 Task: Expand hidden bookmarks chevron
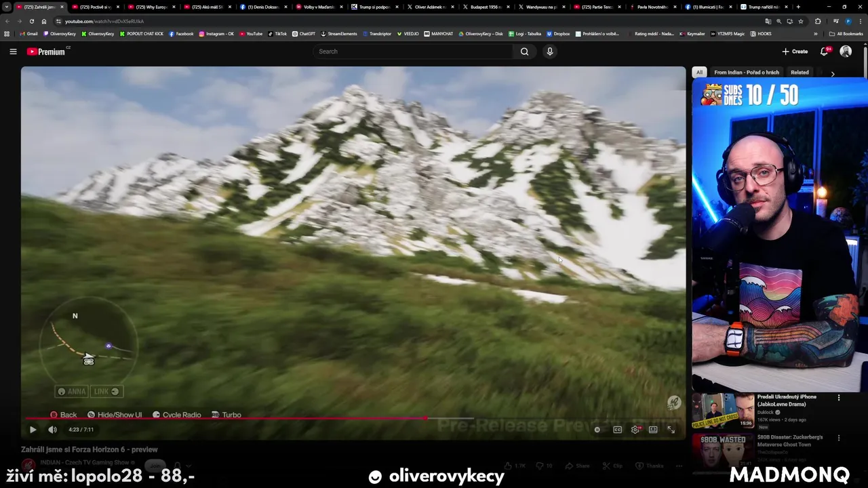coord(814,33)
